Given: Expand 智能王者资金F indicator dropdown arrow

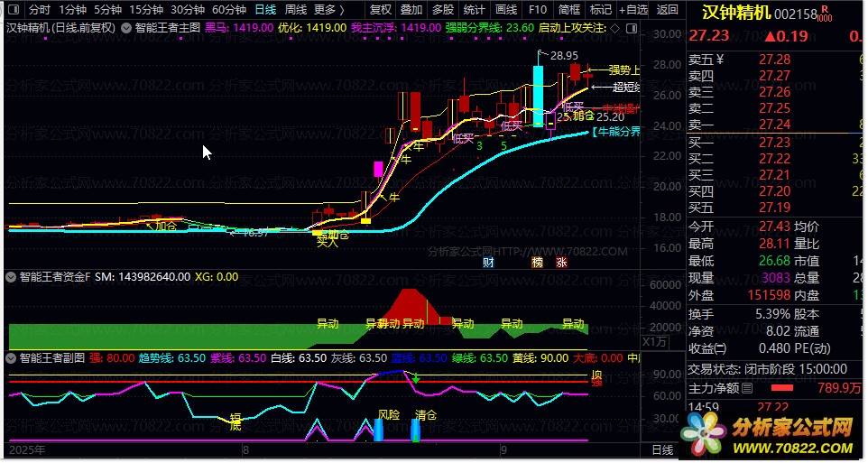Looking at the screenshot, I should pos(11,277).
